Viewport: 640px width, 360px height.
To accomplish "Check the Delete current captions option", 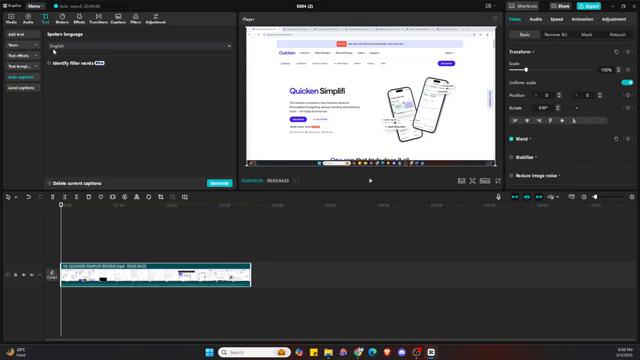I will [x=49, y=183].
